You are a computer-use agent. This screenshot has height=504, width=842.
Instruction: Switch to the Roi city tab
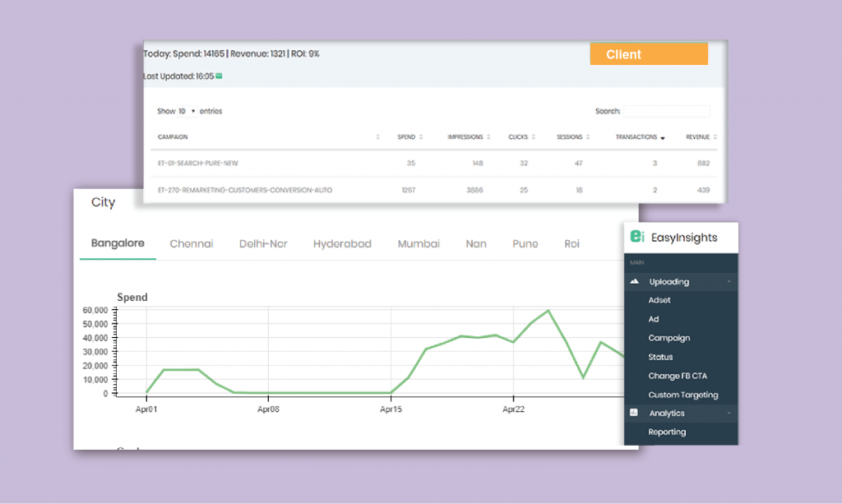(x=572, y=243)
